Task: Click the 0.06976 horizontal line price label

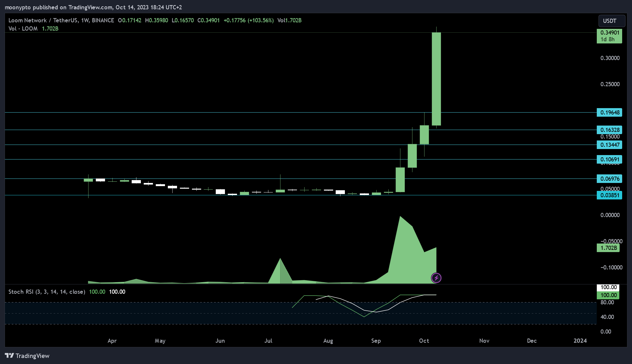Action: 609,179
